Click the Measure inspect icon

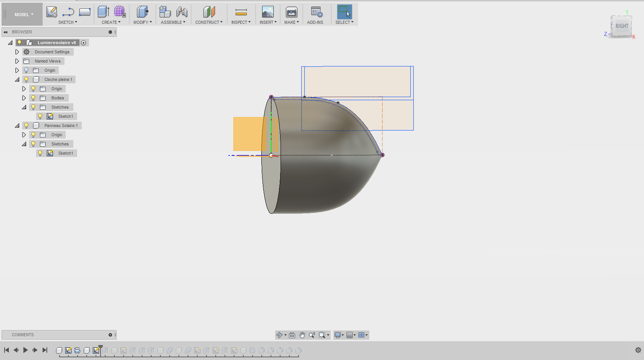pos(241,13)
